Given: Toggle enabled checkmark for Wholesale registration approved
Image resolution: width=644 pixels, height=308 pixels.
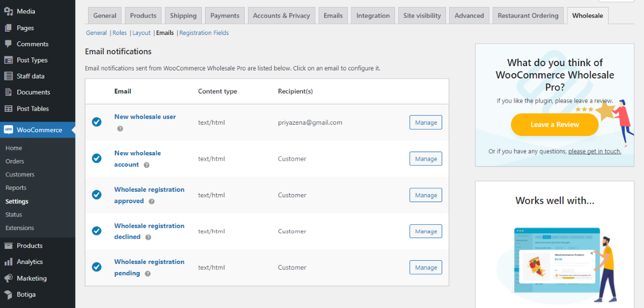Looking at the screenshot, I should point(97,195).
